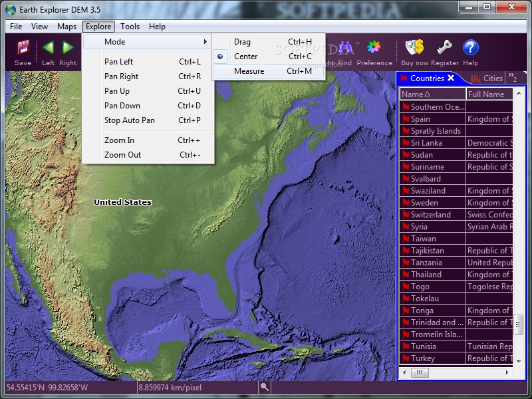Choose Pan Left from Explore menu

point(148,62)
